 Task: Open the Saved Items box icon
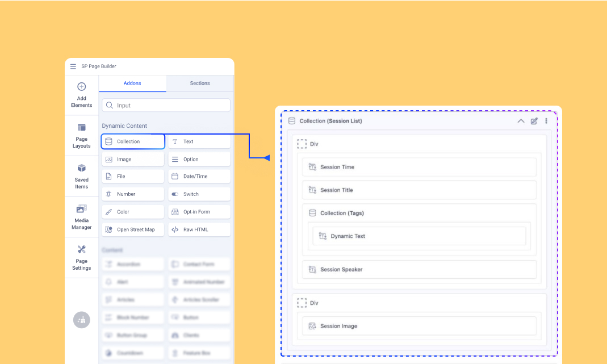tap(81, 169)
